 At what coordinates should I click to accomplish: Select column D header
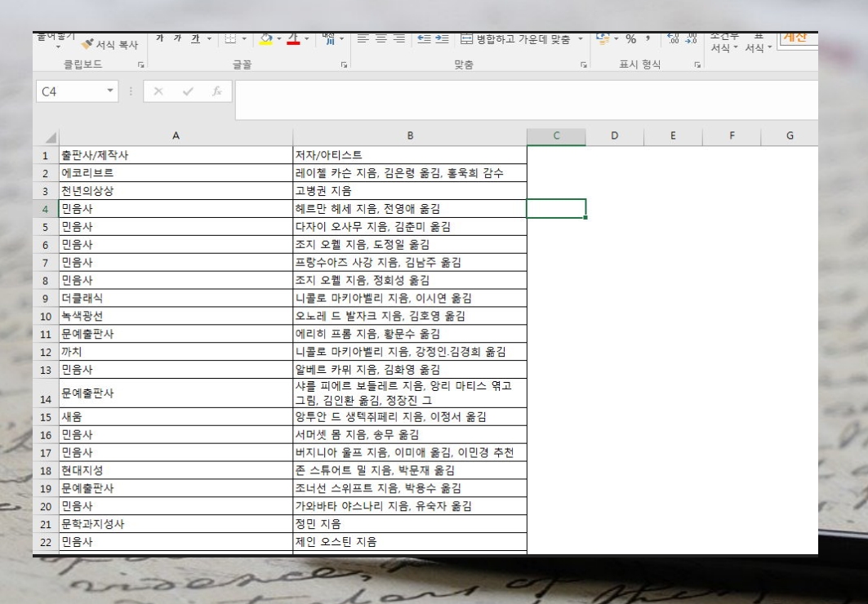[x=615, y=136]
